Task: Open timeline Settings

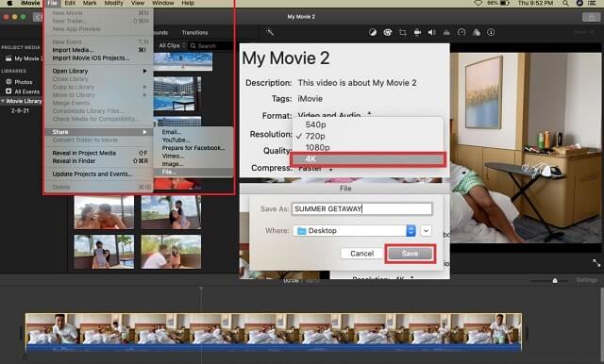Action: pos(587,280)
